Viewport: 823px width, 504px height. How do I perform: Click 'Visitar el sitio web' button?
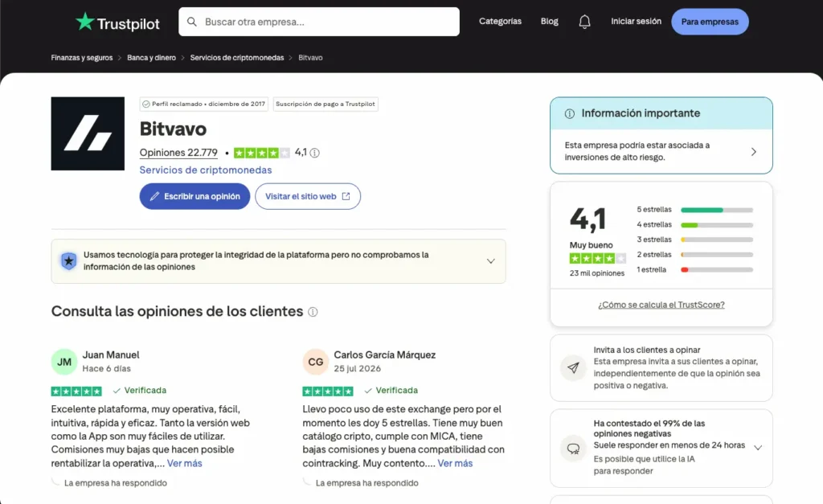(x=308, y=196)
